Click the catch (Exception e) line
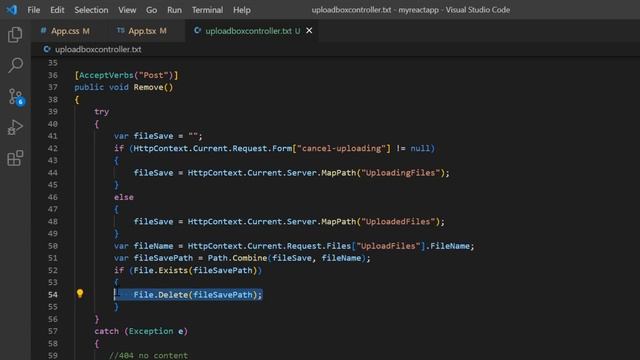The image size is (640, 360). tap(141, 331)
